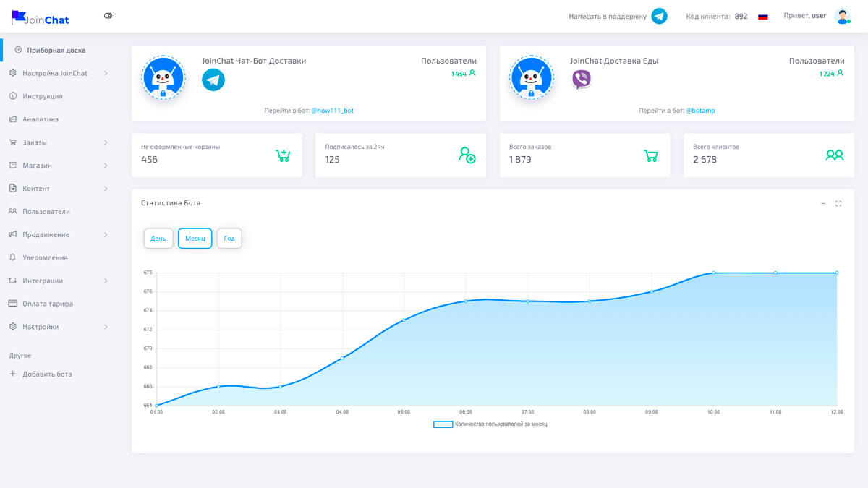Viewport: 868px width, 488px height.
Task: Expand the Настройки submenu arrow
Action: pyautogui.click(x=106, y=327)
